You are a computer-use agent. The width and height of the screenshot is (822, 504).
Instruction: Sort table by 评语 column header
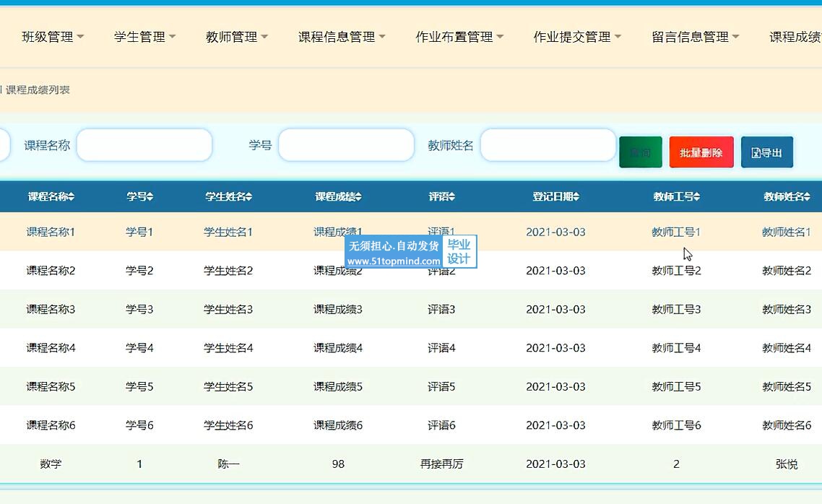(x=441, y=196)
